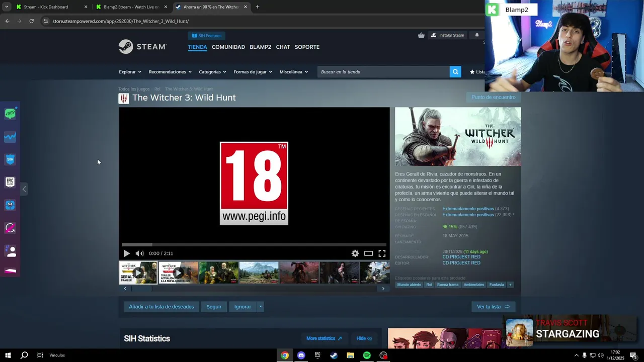Click the Instalar Steam button
The image size is (644, 362).
(447, 35)
